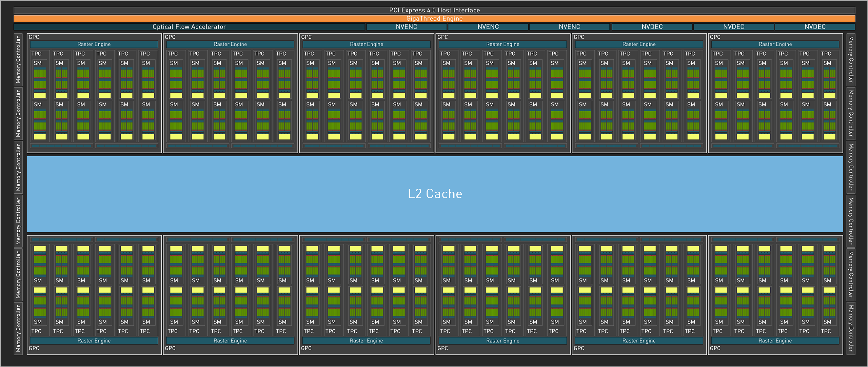
Task: Select the leftmost NVENC block
Action: [406, 27]
